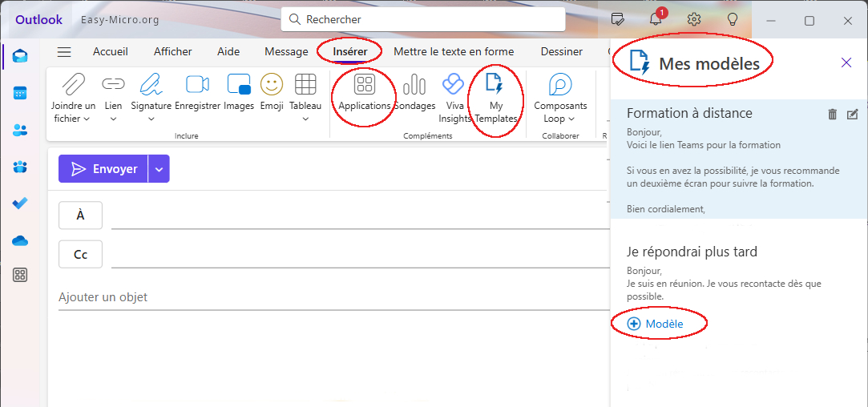Click the Rechercher search box
This screenshot has height=407, width=868.
[423, 19]
